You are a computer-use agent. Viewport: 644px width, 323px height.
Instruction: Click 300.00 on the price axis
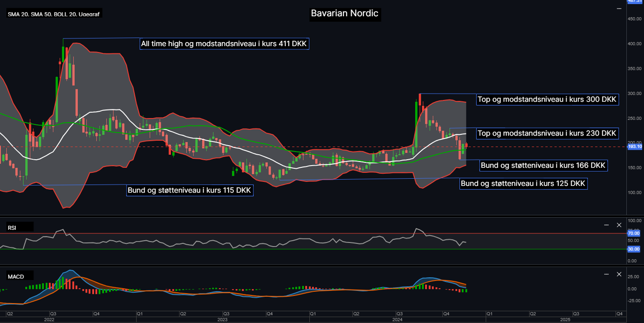(635, 94)
